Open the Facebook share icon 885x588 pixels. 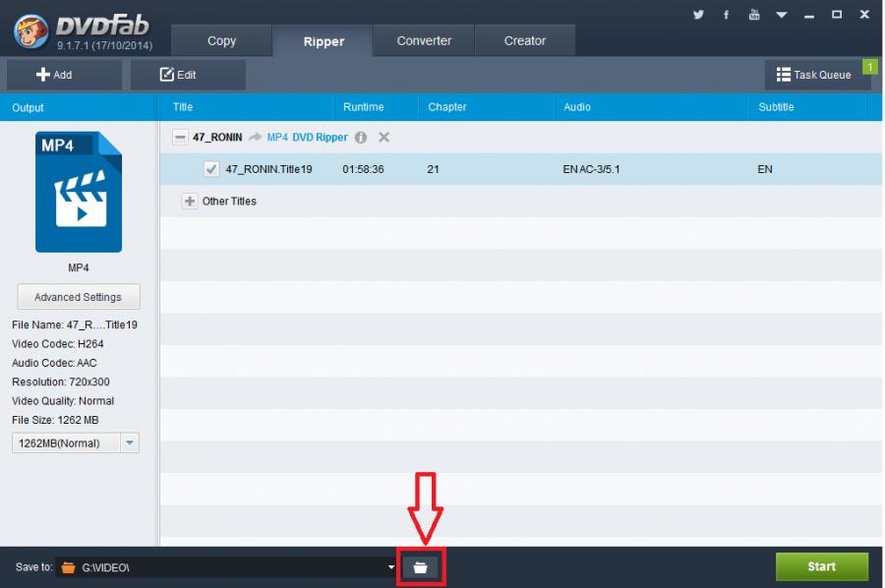pos(726,15)
